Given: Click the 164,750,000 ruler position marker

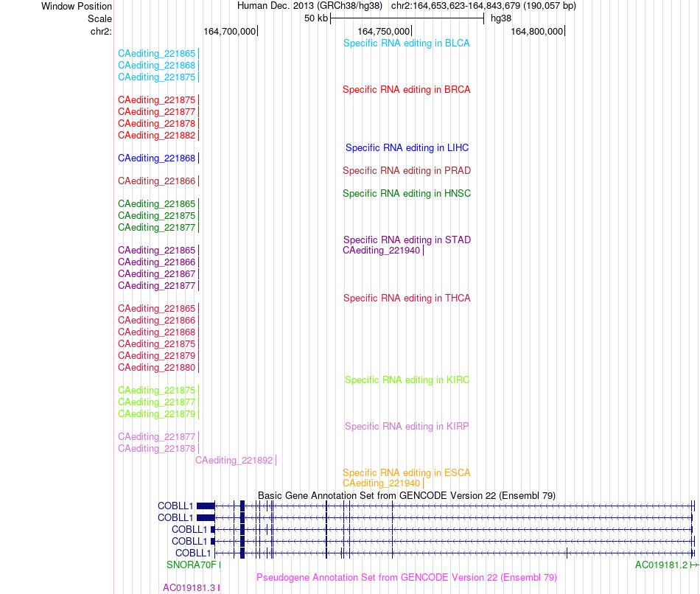Looking at the screenshot, I should 383,32.
